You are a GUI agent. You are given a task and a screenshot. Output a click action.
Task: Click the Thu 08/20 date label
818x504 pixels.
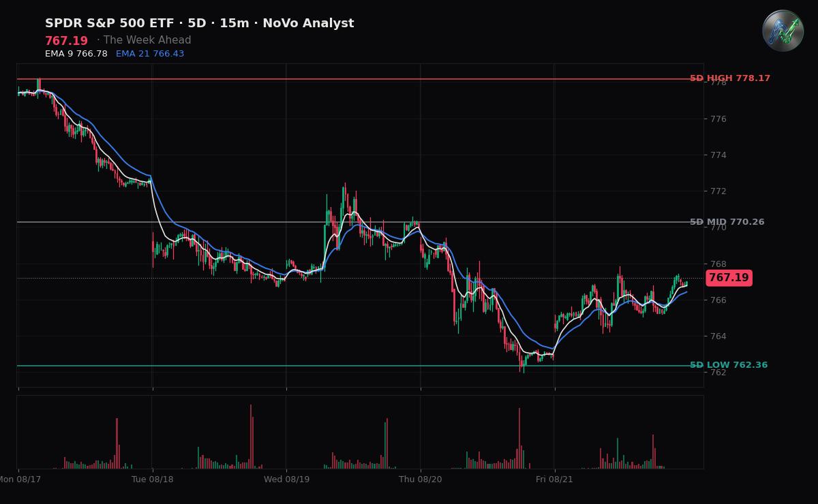point(421,479)
